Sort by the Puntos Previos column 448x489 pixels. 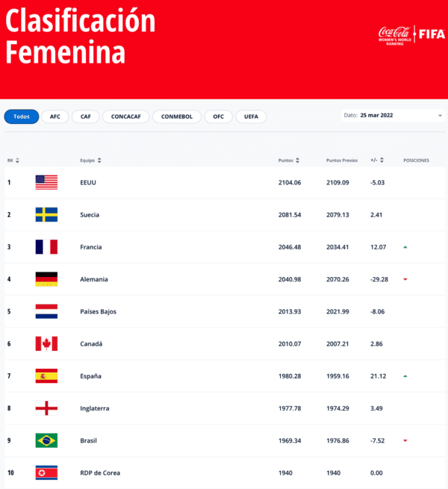[345, 161]
